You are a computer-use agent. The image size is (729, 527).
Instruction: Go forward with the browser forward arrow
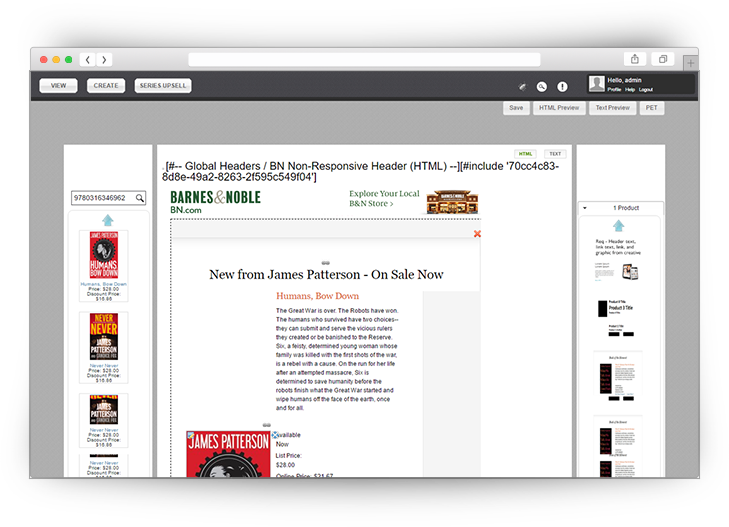coord(104,59)
